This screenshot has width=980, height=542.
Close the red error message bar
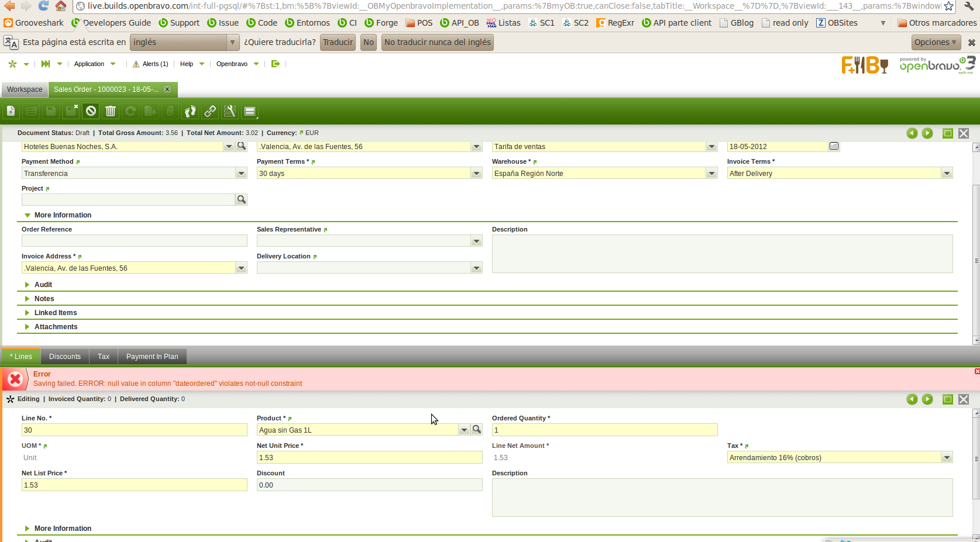point(976,371)
